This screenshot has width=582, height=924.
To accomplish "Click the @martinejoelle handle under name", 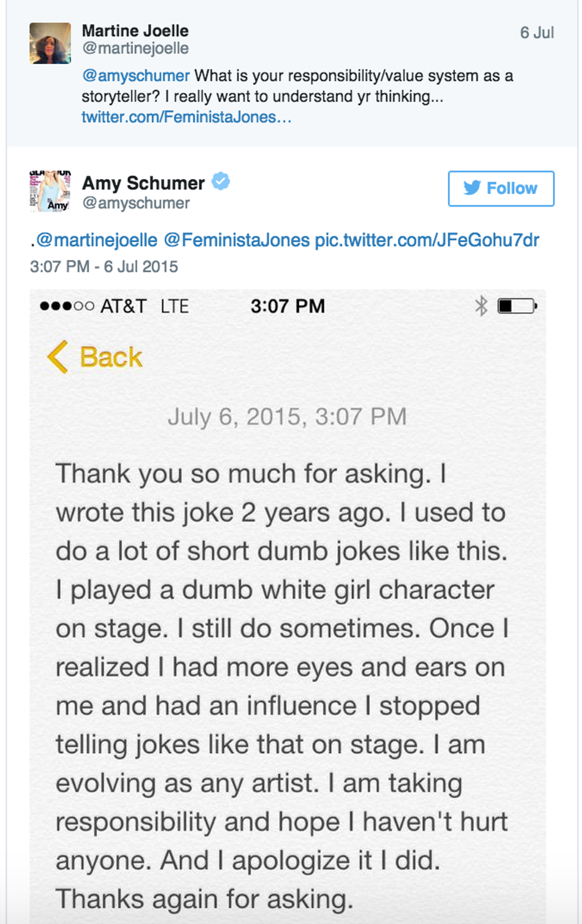I will tap(135, 49).
